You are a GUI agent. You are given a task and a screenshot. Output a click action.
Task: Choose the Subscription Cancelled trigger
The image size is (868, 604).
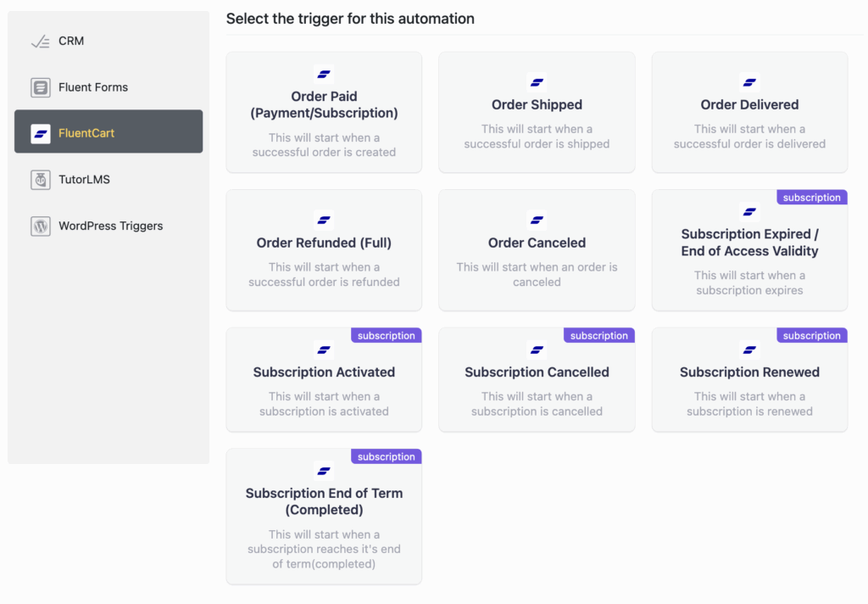pyautogui.click(x=537, y=379)
